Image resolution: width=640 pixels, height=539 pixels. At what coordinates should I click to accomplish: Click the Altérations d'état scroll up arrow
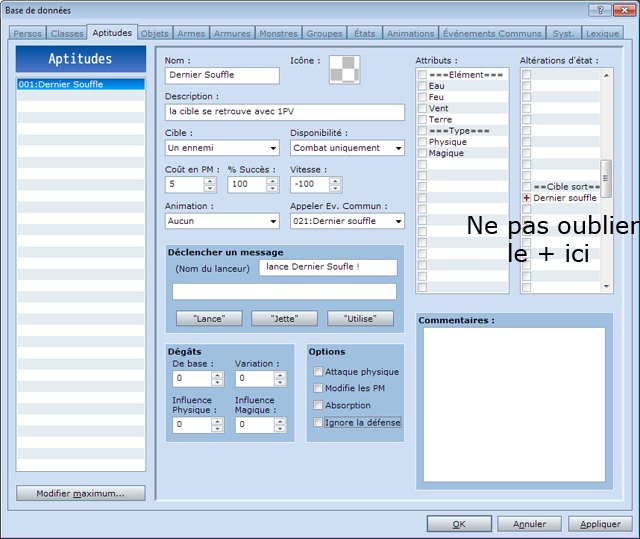[x=606, y=75]
